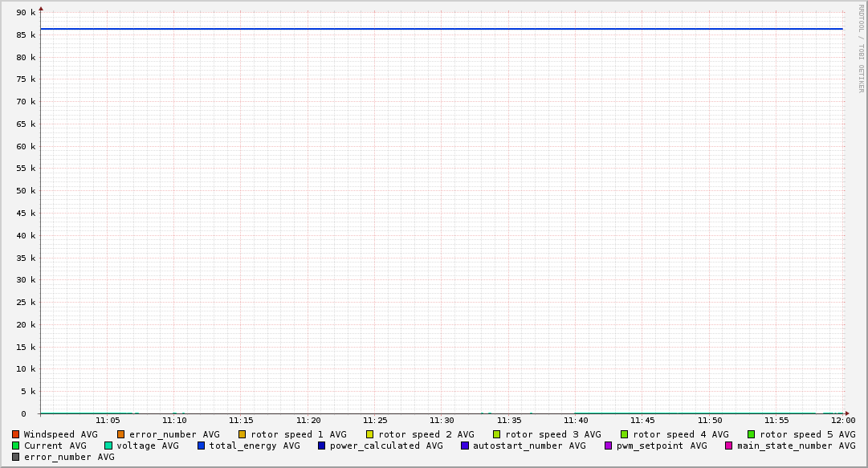Select the rotor speed 5 AVG legend label

807,434
